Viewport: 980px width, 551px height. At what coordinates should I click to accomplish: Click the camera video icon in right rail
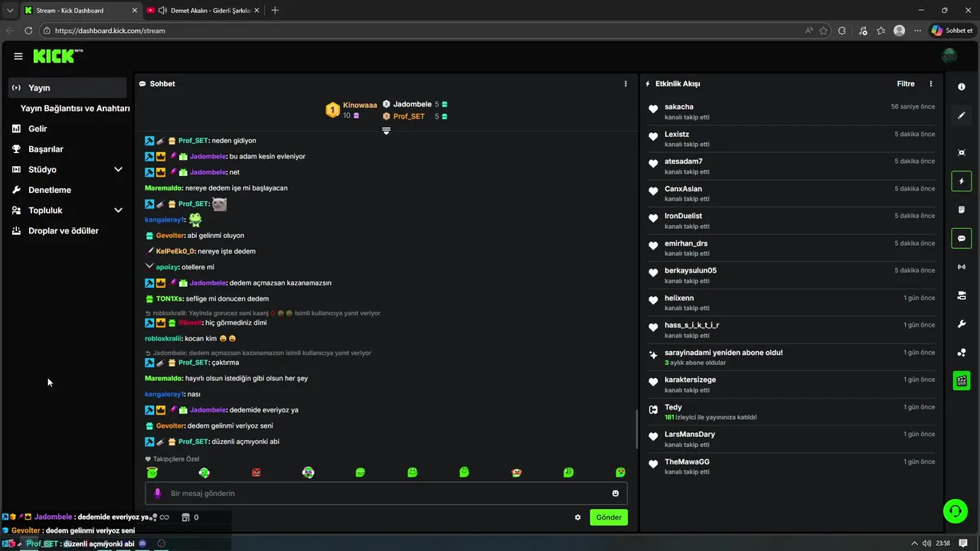962,295
